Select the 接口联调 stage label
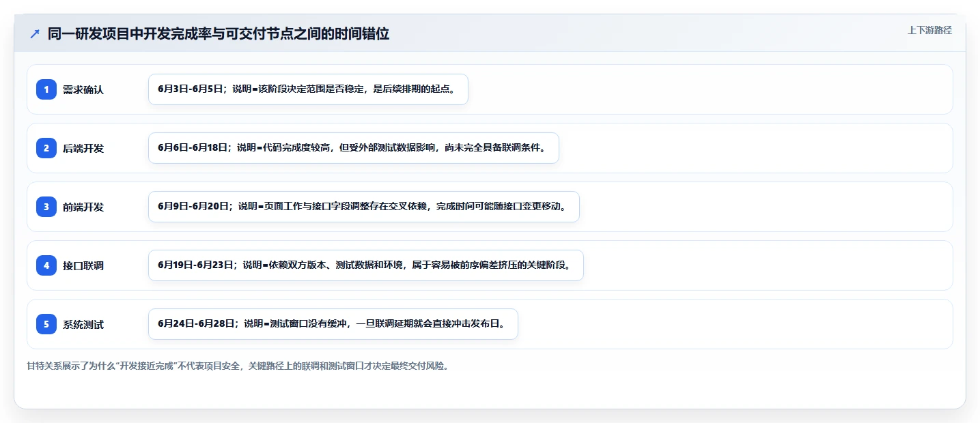Screen dimensions: 980x423 point(83,266)
